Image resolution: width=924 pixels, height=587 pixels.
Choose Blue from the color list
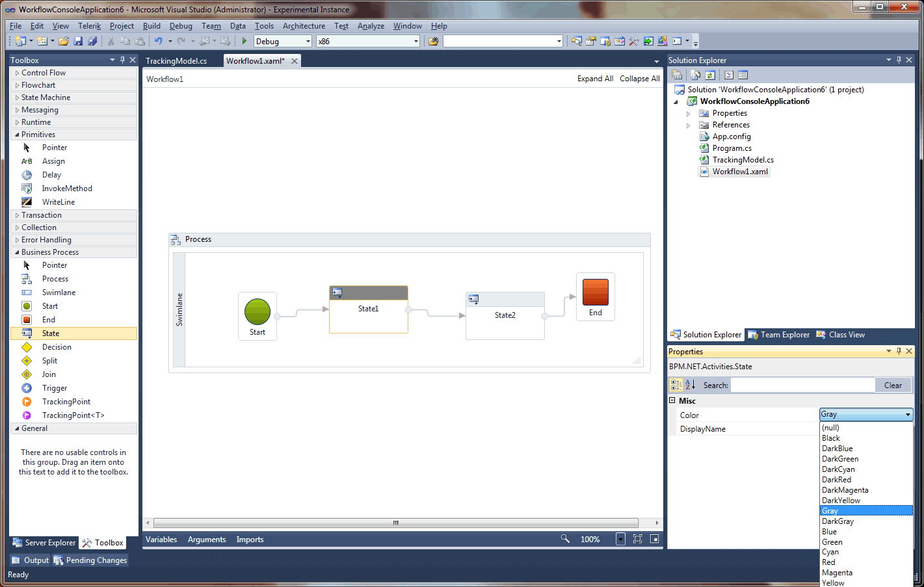[x=866, y=532]
